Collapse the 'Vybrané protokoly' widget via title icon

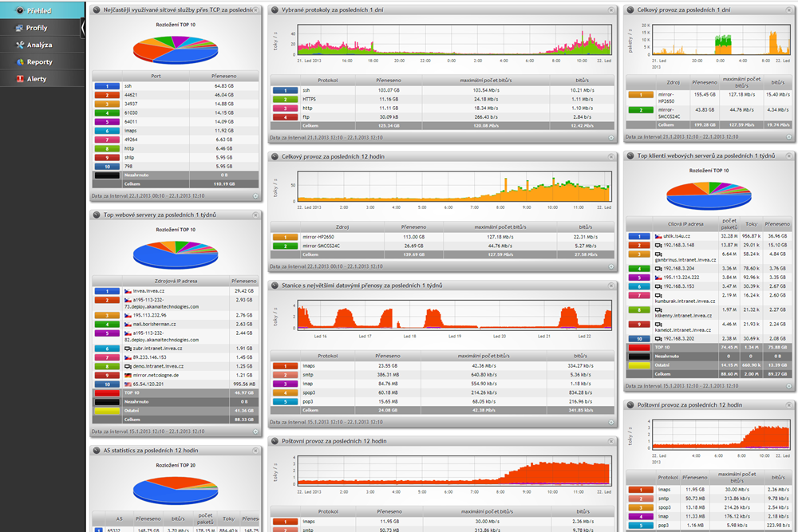[x=275, y=10]
